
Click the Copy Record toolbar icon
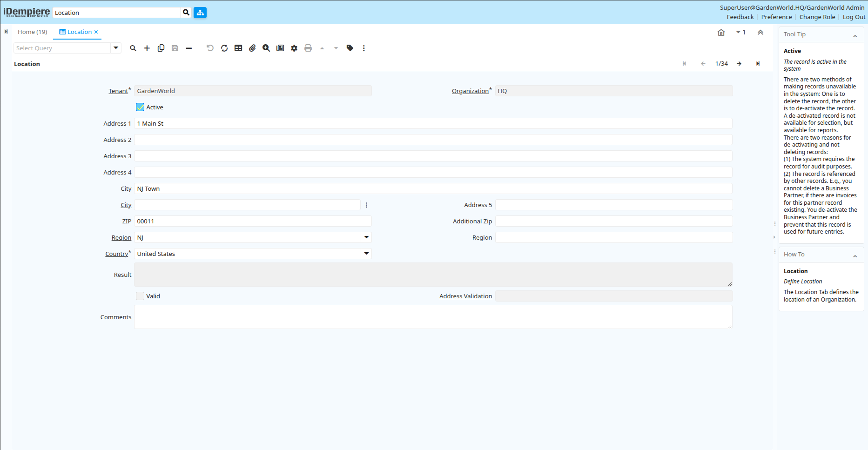click(x=161, y=48)
